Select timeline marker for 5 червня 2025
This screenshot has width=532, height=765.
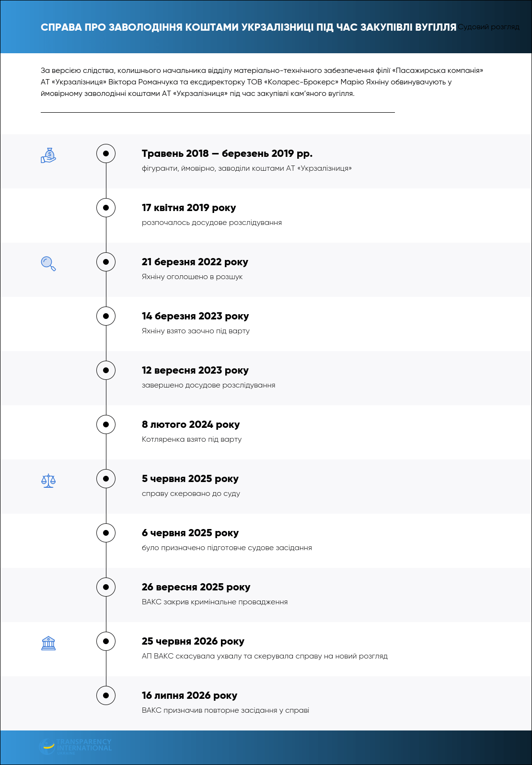tap(106, 479)
